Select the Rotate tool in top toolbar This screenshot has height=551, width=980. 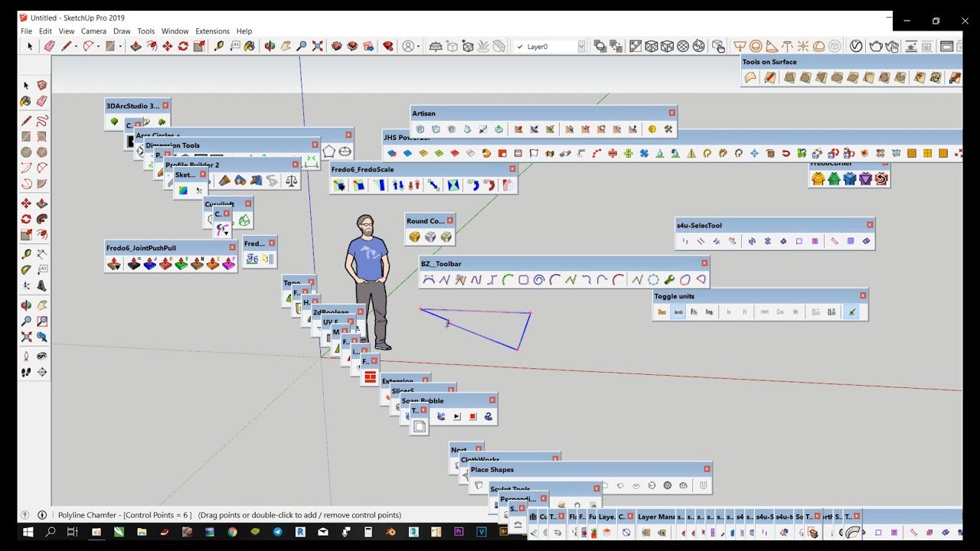(x=183, y=47)
